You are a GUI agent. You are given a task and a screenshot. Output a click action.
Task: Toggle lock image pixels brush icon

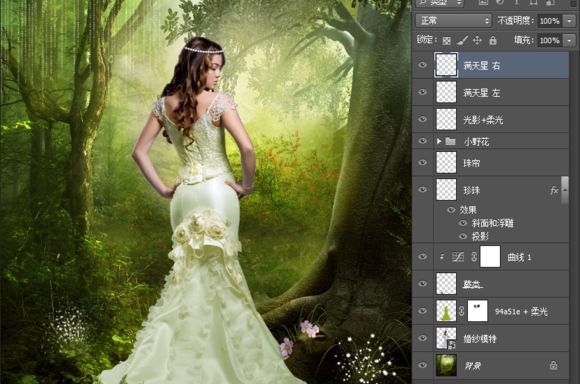tap(462, 40)
